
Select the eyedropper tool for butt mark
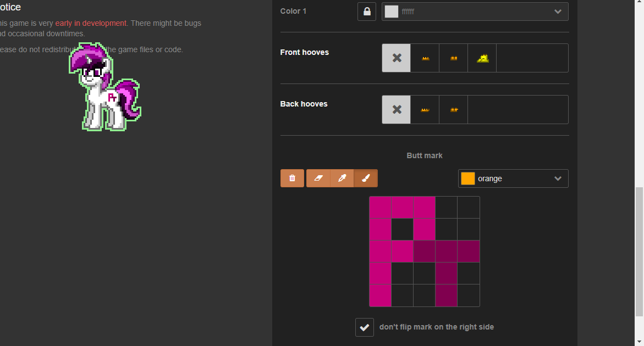(342, 178)
